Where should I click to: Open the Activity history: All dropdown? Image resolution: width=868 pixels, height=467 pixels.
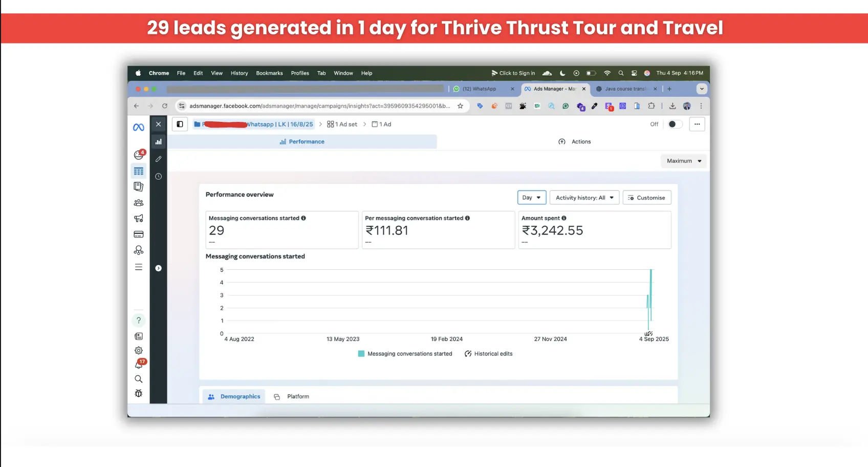click(584, 198)
